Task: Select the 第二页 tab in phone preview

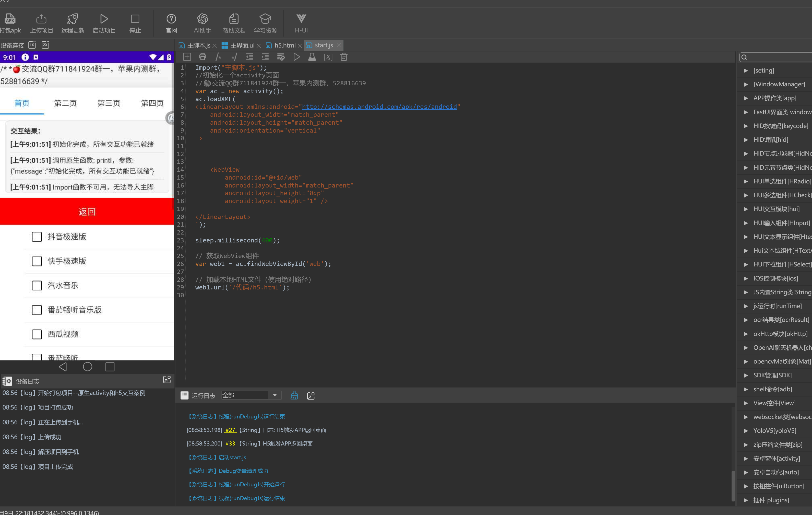Action: [65, 103]
